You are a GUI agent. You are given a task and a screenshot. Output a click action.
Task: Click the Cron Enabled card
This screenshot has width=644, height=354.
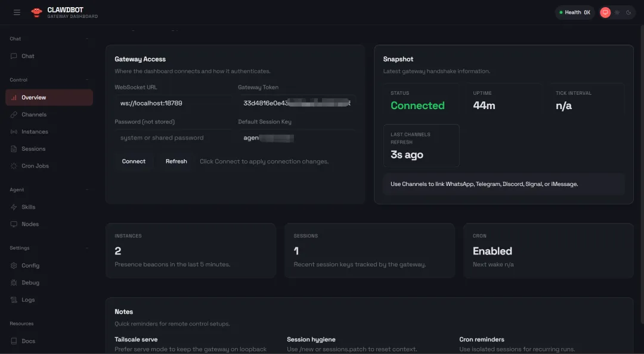click(549, 250)
